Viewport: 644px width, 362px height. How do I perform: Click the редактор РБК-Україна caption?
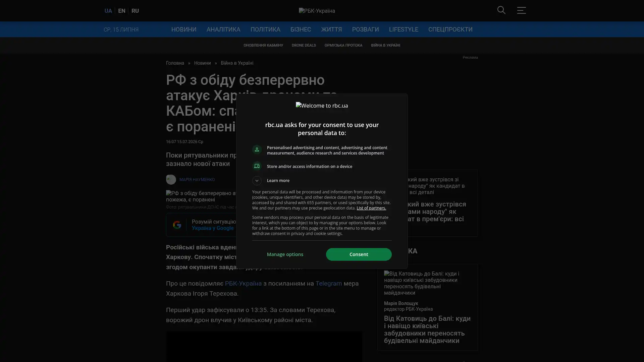408,309
